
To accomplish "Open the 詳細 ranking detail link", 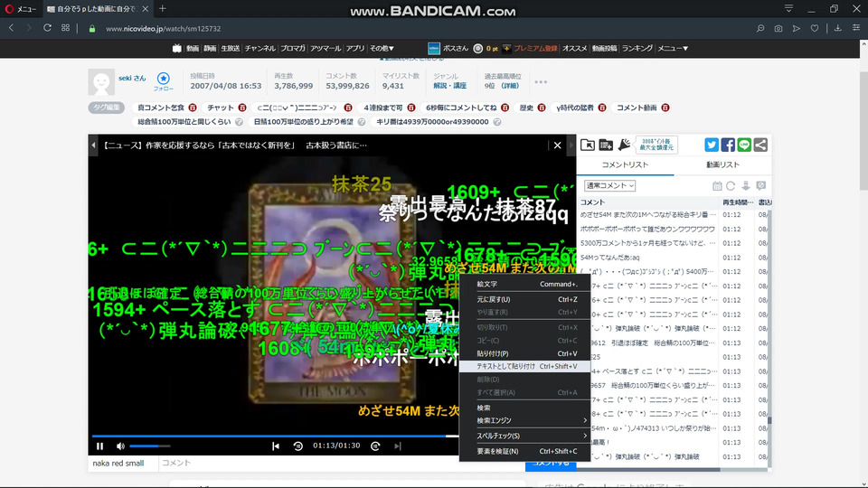I will (x=510, y=86).
